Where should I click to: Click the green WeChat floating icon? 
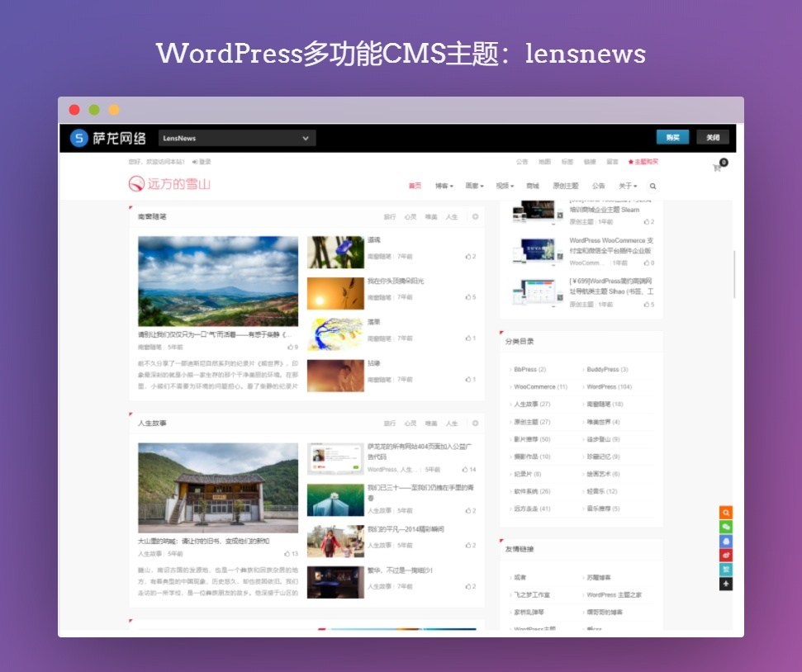click(726, 527)
